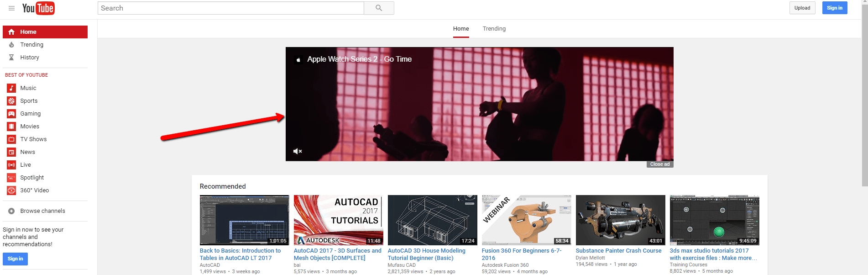Switch to the Trending tab

click(494, 29)
